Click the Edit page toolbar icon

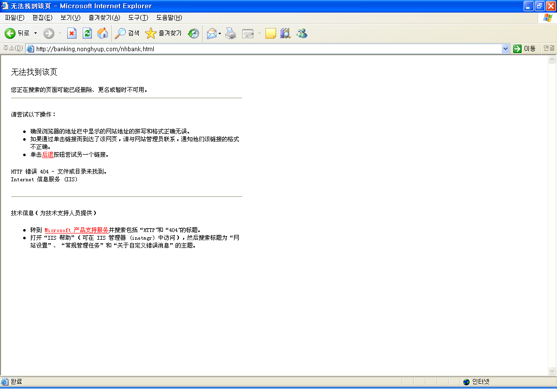(248, 33)
